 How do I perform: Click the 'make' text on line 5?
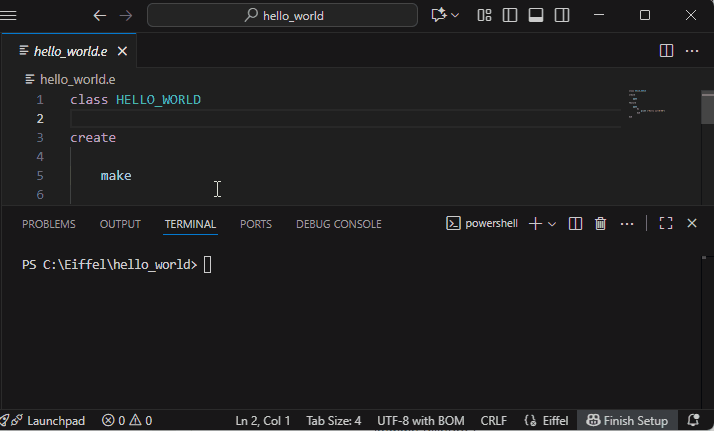point(116,176)
